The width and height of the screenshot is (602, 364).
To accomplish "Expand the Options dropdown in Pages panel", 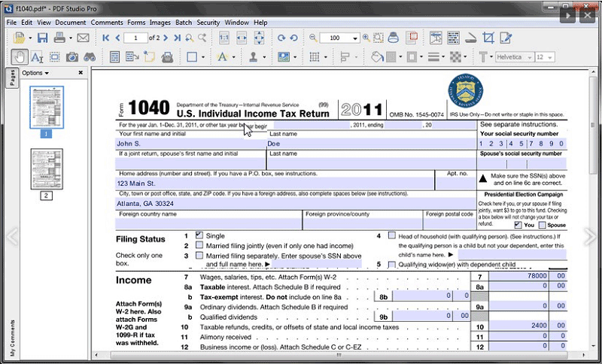I will tap(35, 73).
